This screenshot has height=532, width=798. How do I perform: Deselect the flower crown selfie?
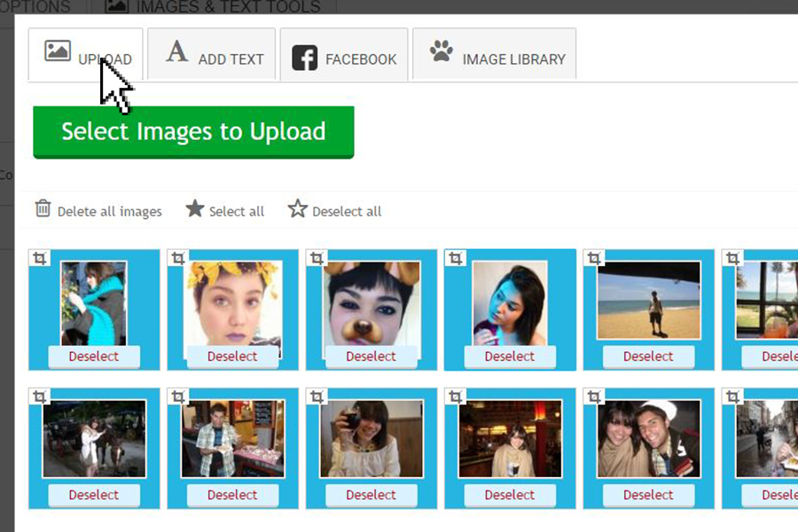[232, 356]
